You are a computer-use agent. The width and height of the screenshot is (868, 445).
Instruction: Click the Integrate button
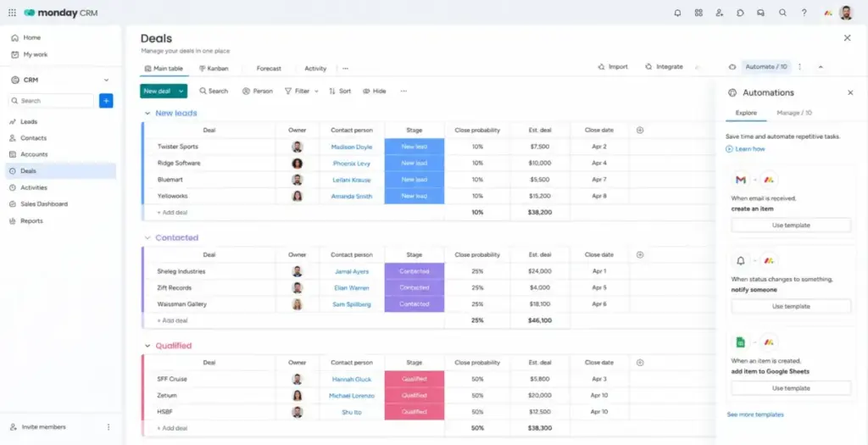coord(664,66)
